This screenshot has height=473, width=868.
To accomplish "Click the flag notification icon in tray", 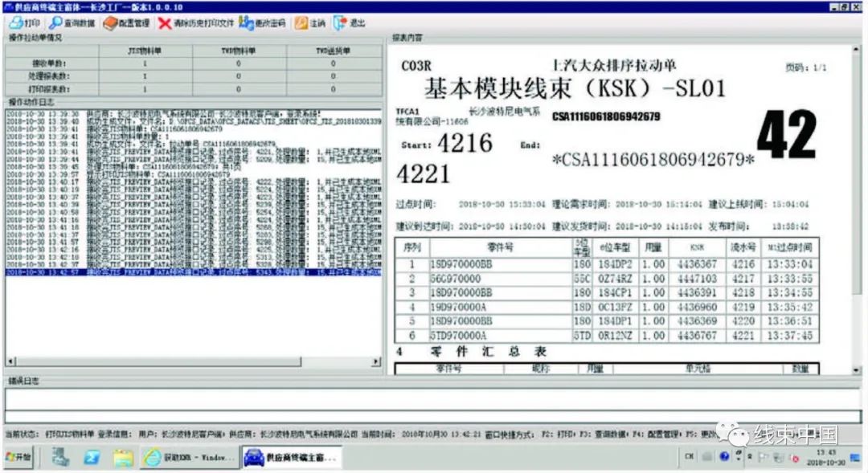I will click(764, 458).
